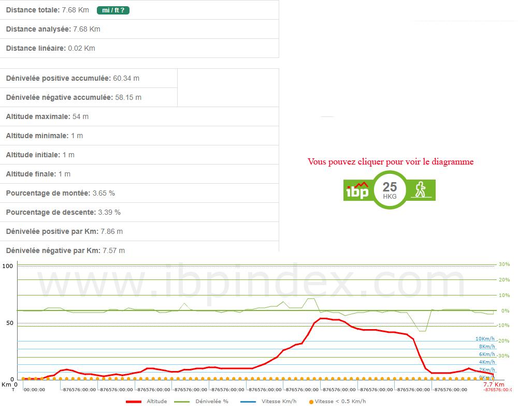Image resolution: width=532 pixels, height=415 pixels.
Task: Click the 25 HKG index circle
Action: pos(390,190)
